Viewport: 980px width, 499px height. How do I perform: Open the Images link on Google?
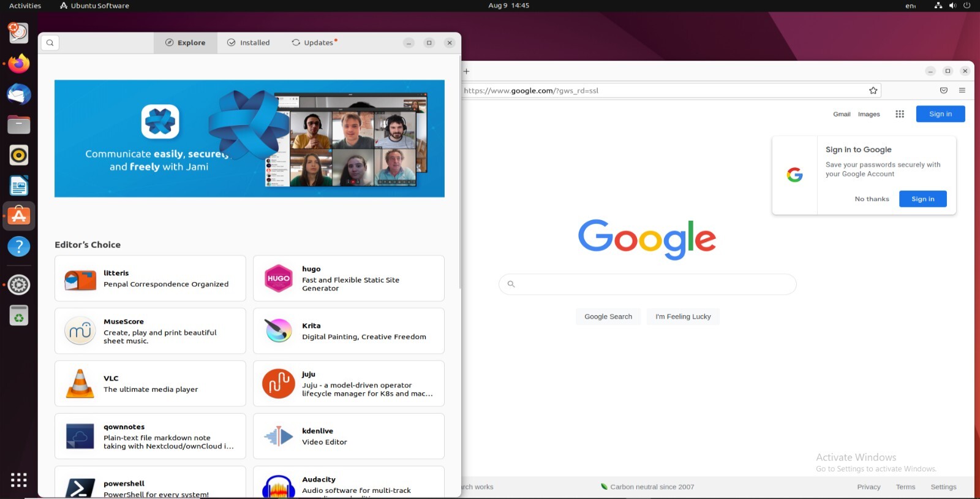[869, 115]
